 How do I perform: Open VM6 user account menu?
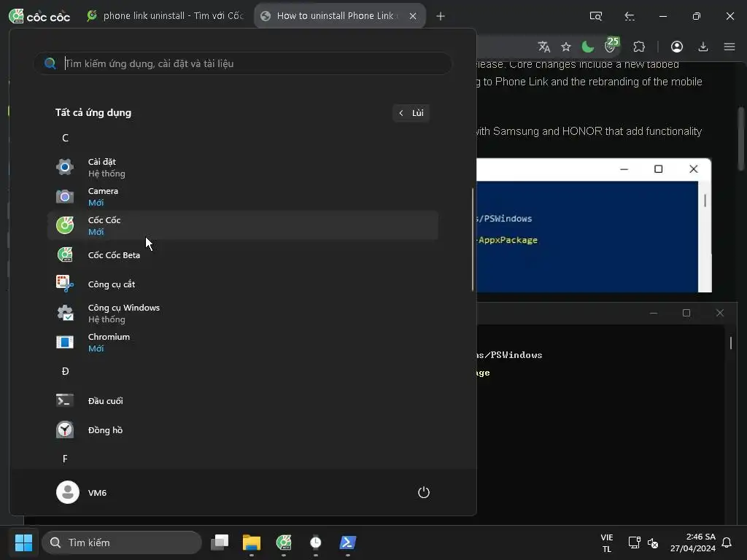pos(82,492)
